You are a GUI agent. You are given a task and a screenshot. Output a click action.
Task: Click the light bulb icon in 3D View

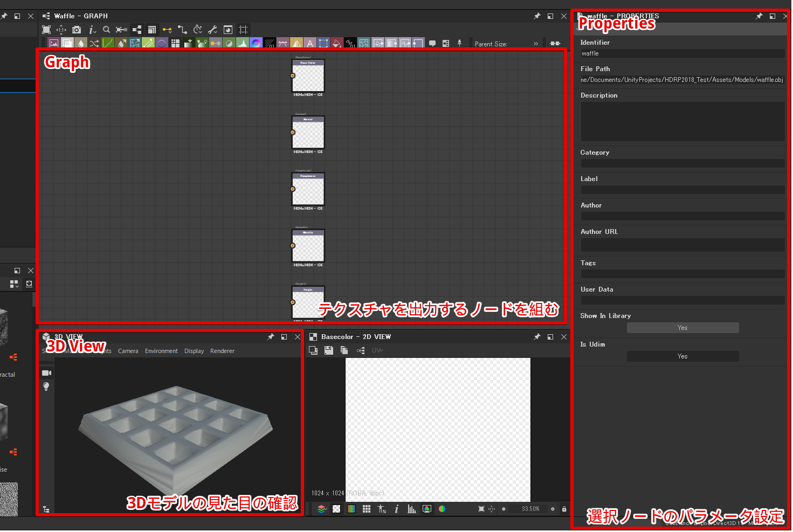click(46, 387)
